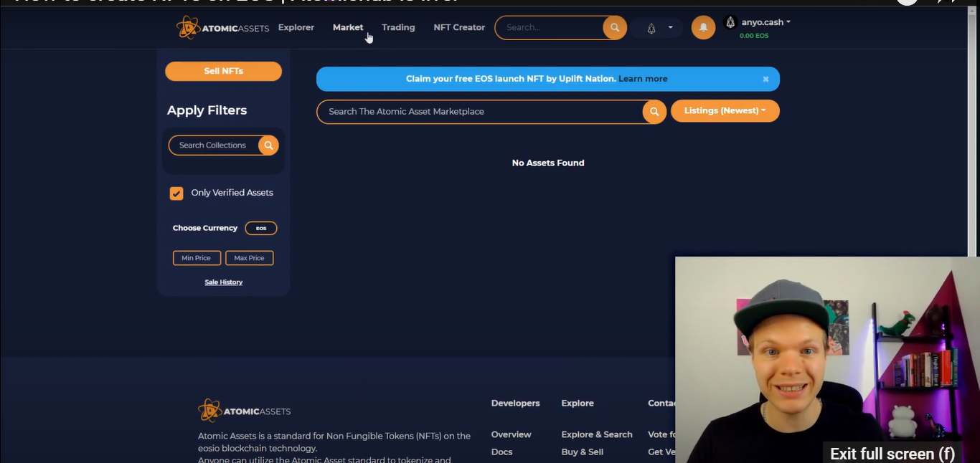This screenshot has width=980, height=463.
Task: Click the Min Price field
Action: pyautogui.click(x=197, y=258)
